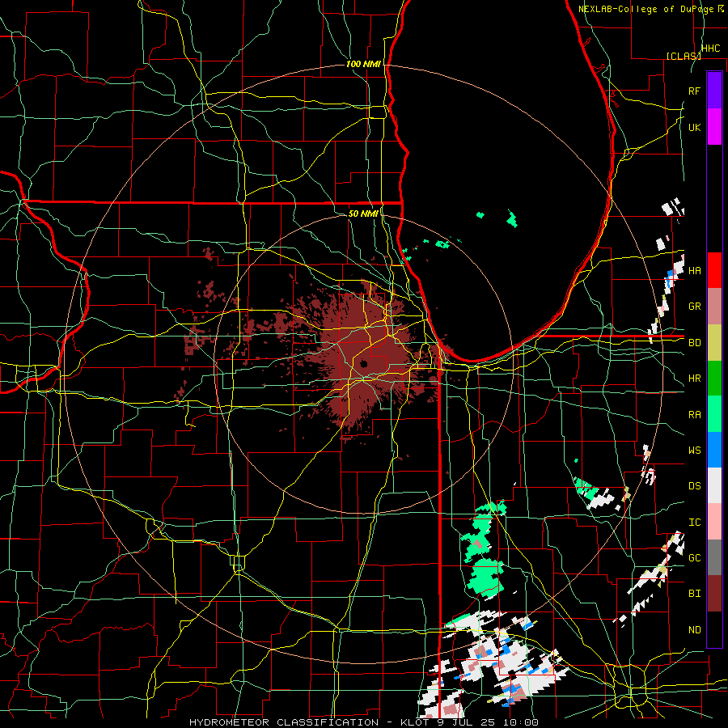This screenshot has width=728, height=728.
Task: Click the 100 NMI range ring label
Action: click(x=363, y=64)
